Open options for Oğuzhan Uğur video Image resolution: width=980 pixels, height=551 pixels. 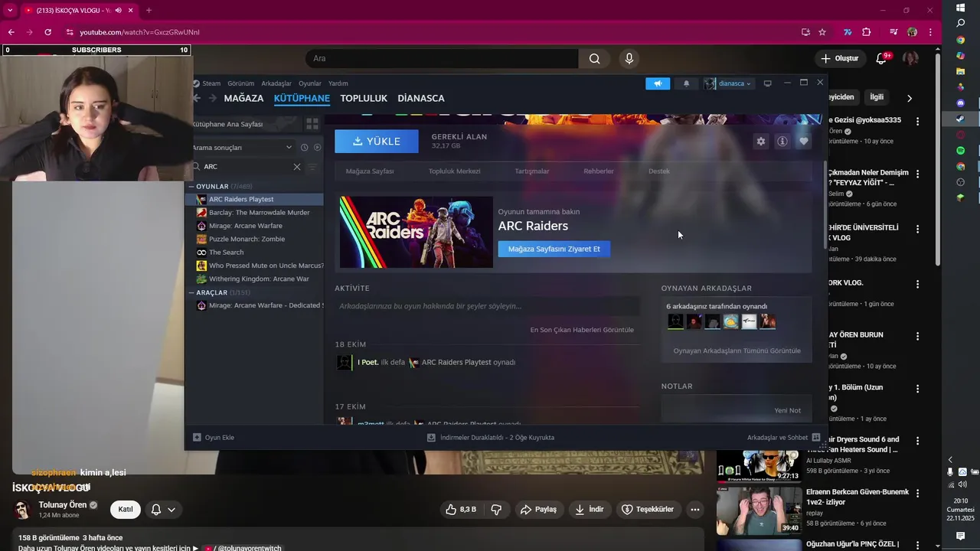tap(917, 545)
